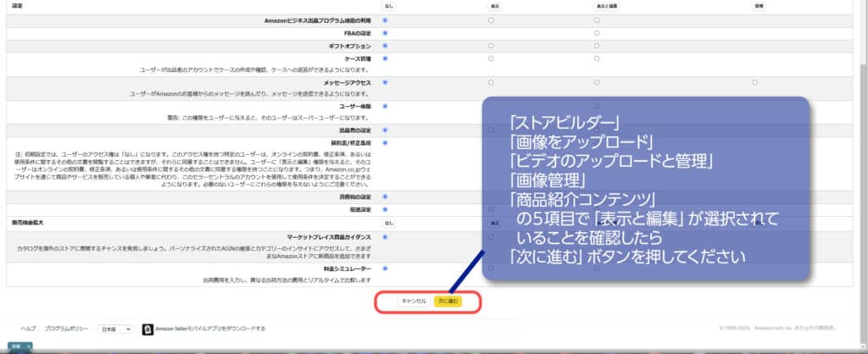
Task: Select 'なし' radio for ユーザー権限
Action: 386,106
